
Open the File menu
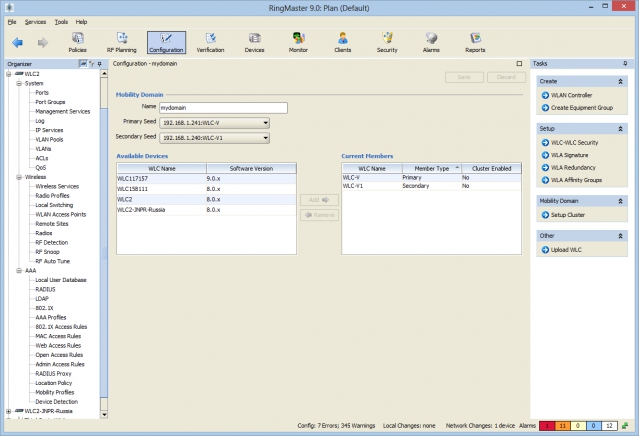click(12, 22)
